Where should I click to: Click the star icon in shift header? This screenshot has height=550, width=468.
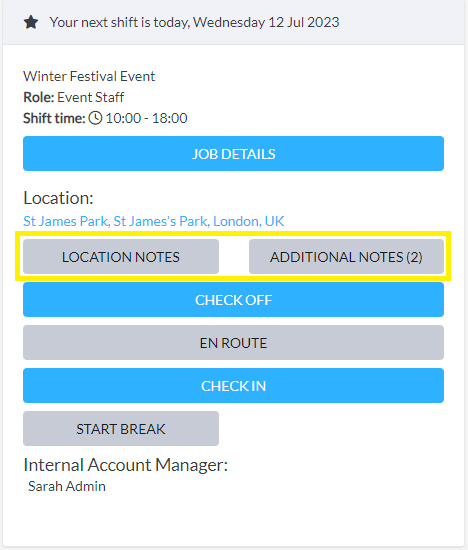31,22
